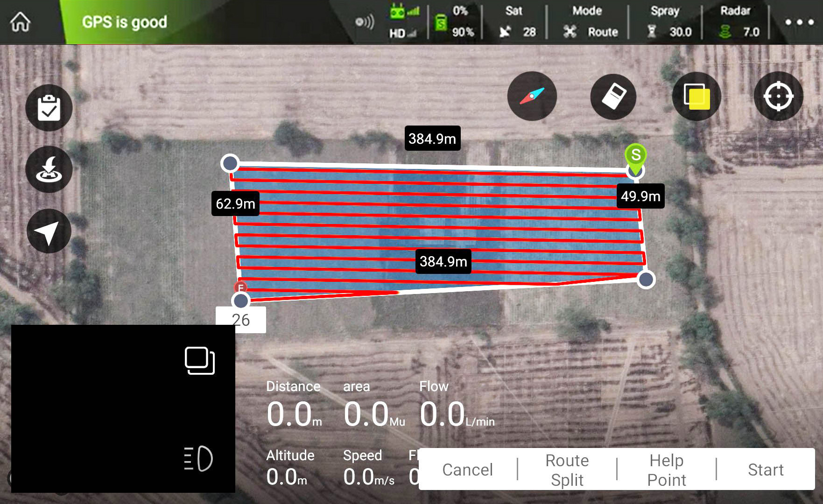Tap the area 0.0 Mu readout
The image size is (823, 504).
(374, 405)
